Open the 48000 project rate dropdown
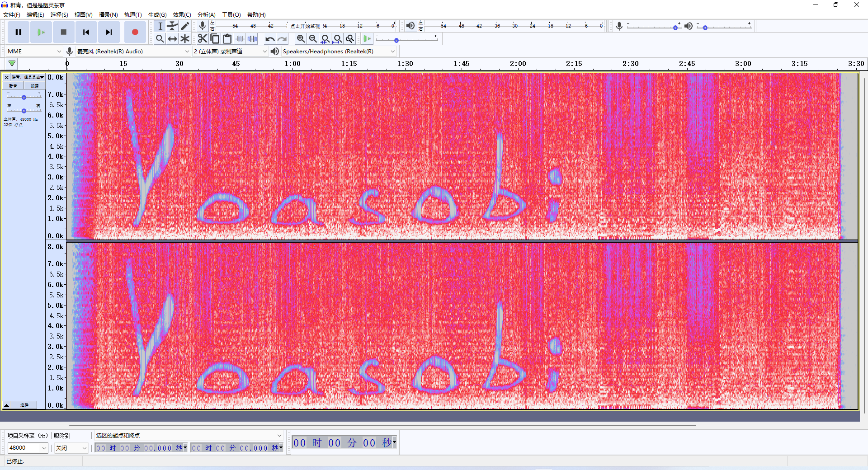The image size is (868, 470). pos(28,448)
